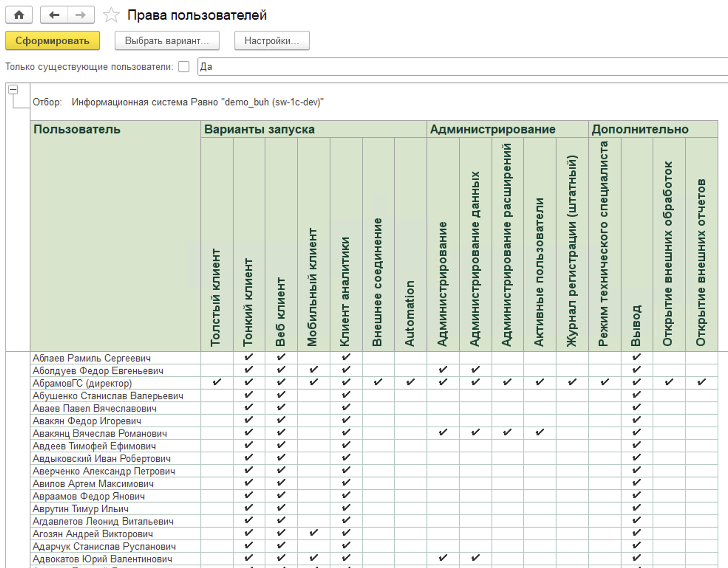The image size is (728, 568).
Task: Open the Настройки... settings
Action: click(x=272, y=41)
